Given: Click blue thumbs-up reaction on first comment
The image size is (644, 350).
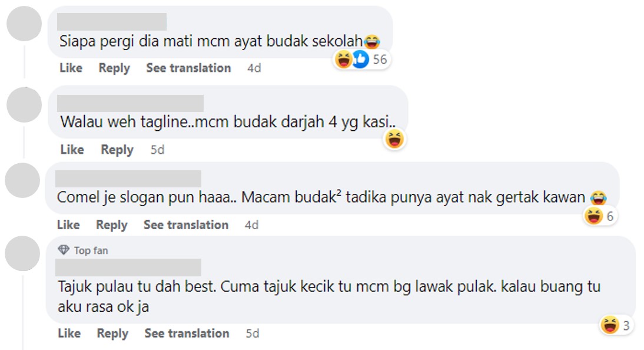Looking at the screenshot, I should pyautogui.click(x=360, y=59).
